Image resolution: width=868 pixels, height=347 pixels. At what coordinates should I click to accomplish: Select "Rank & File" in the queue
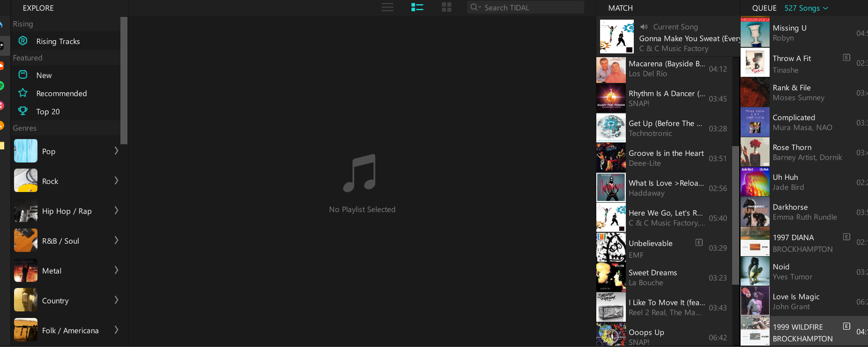(804, 92)
